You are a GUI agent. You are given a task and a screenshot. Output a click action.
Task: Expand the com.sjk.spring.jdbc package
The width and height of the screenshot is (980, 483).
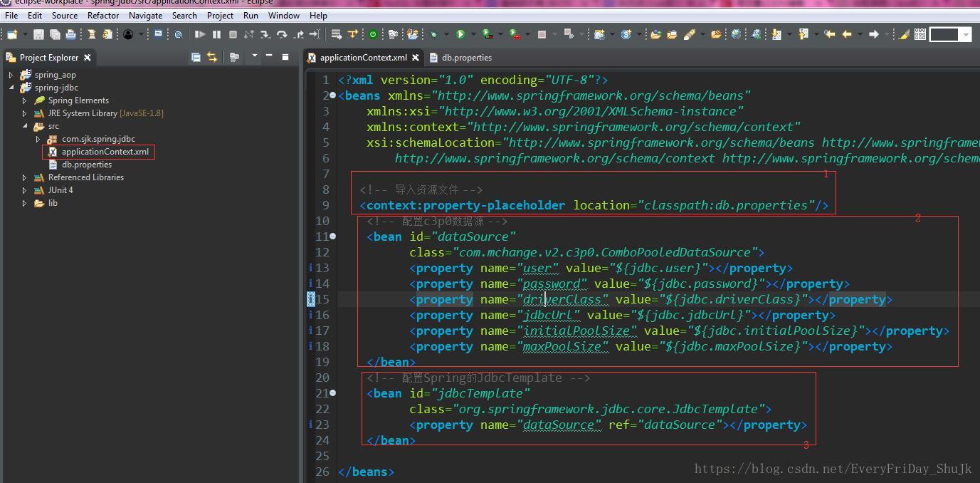pos(38,139)
